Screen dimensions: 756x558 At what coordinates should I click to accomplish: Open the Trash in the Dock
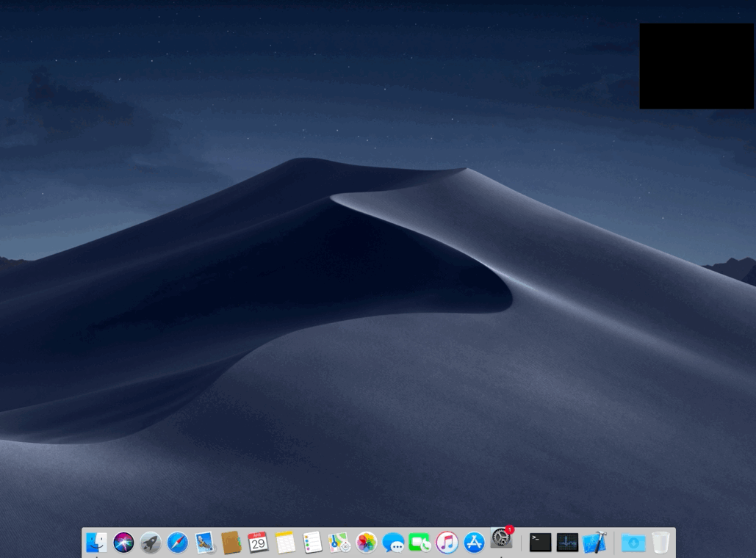pos(660,543)
